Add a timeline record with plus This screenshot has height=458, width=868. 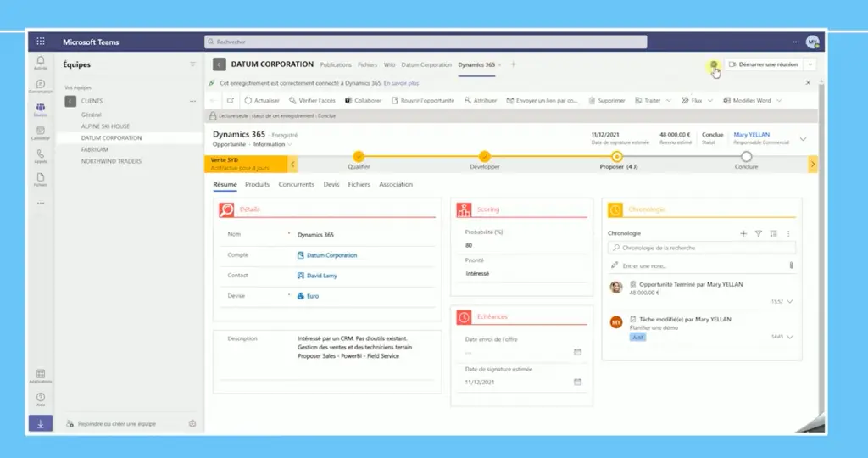[x=743, y=234]
